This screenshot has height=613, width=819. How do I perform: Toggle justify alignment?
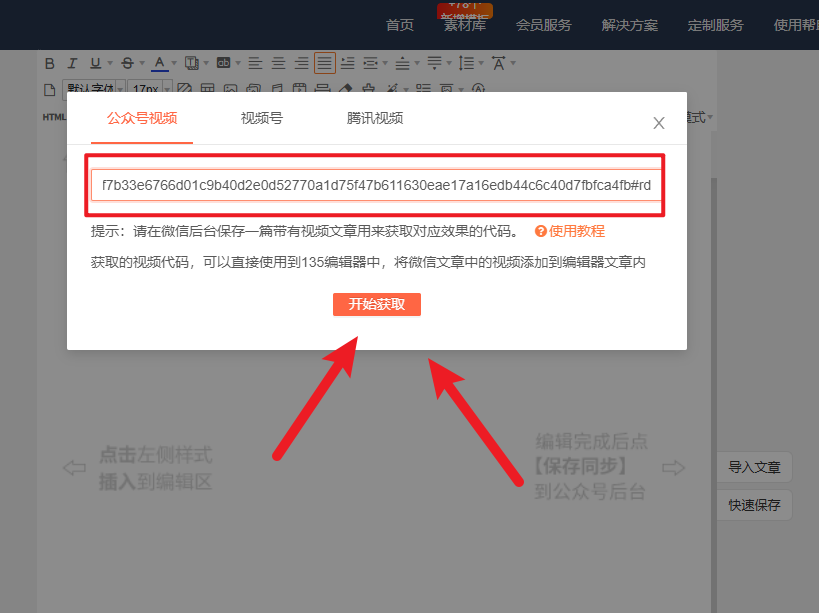pyautogui.click(x=324, y=64)
